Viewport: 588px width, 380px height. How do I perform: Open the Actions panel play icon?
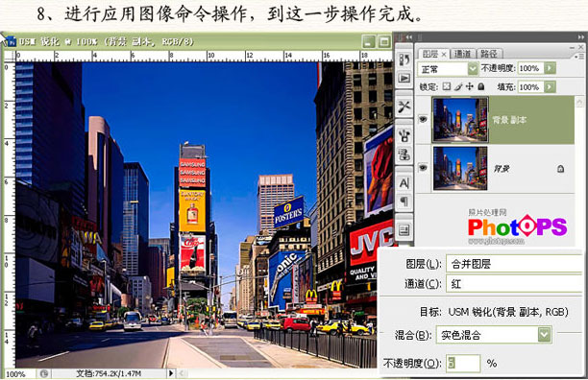coord(404,78)
